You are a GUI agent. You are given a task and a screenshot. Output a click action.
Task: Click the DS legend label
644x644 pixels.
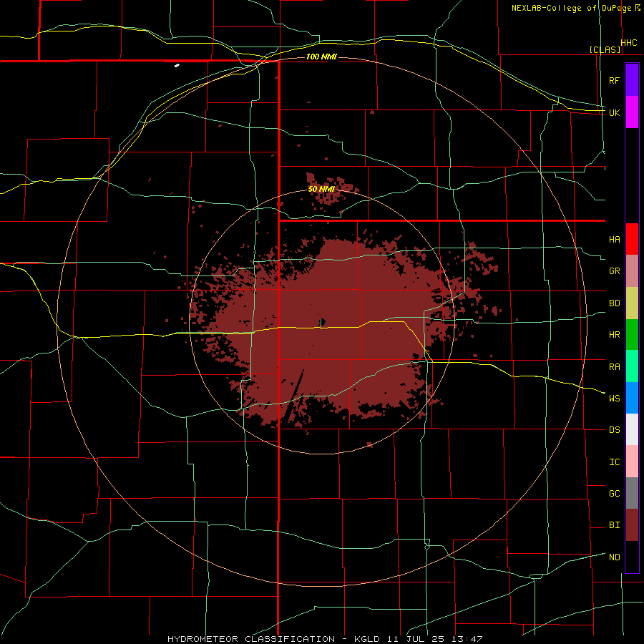point(614,430)
